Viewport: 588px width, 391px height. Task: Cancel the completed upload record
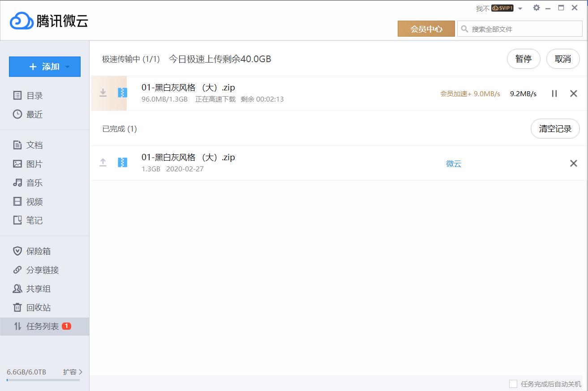(x=574, y=163)
